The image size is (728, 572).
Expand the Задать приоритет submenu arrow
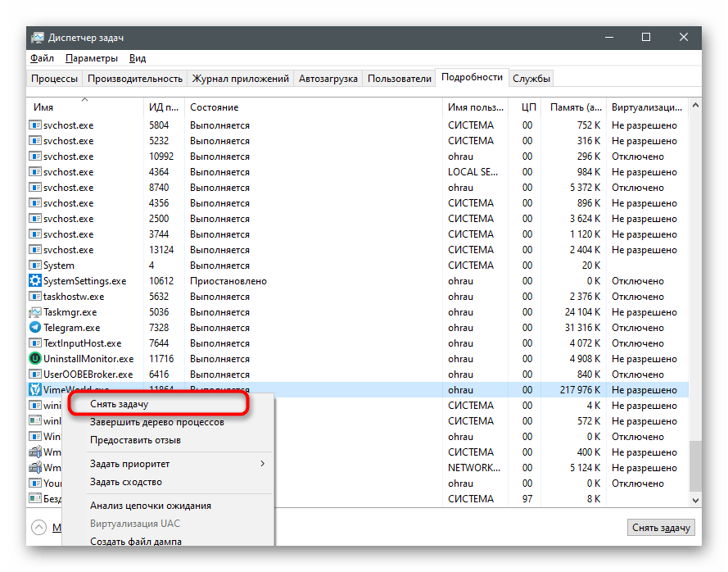tap(262, 464)
